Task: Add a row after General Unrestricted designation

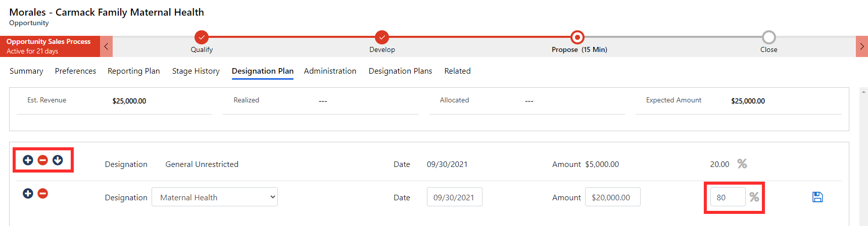Action: click(x=28, y=160)
